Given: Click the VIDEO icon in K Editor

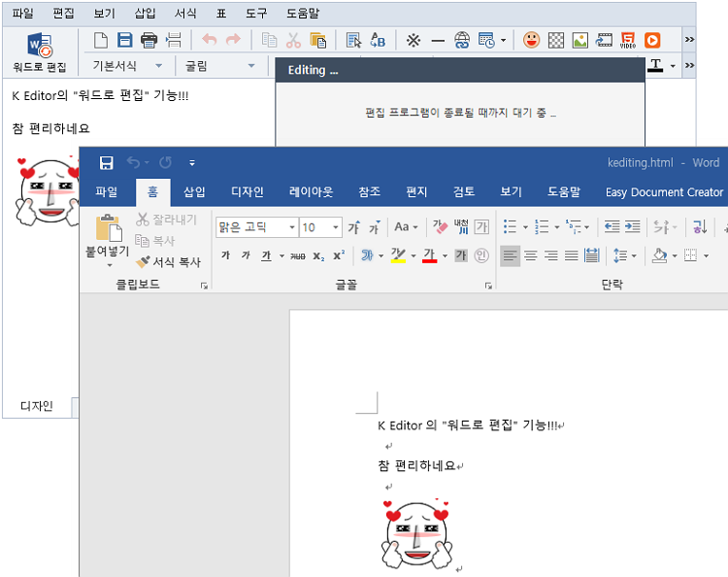Looking at the screenshot, I should click(x=628, y=40).
